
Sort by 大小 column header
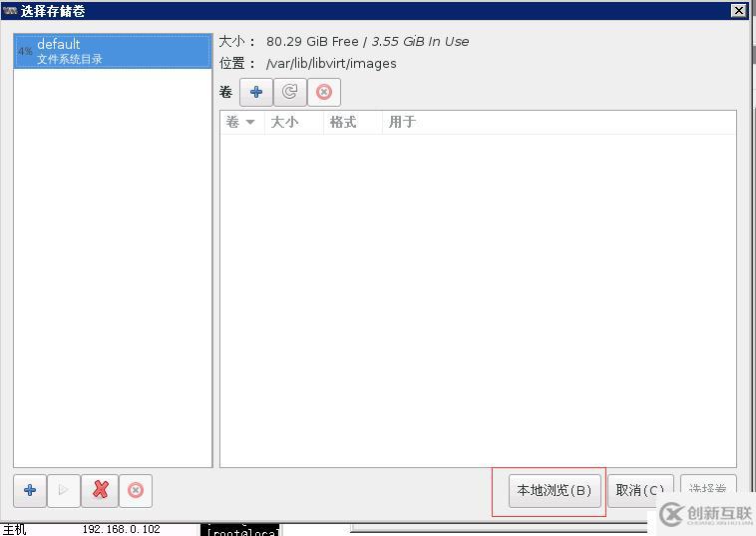(293, 122)
